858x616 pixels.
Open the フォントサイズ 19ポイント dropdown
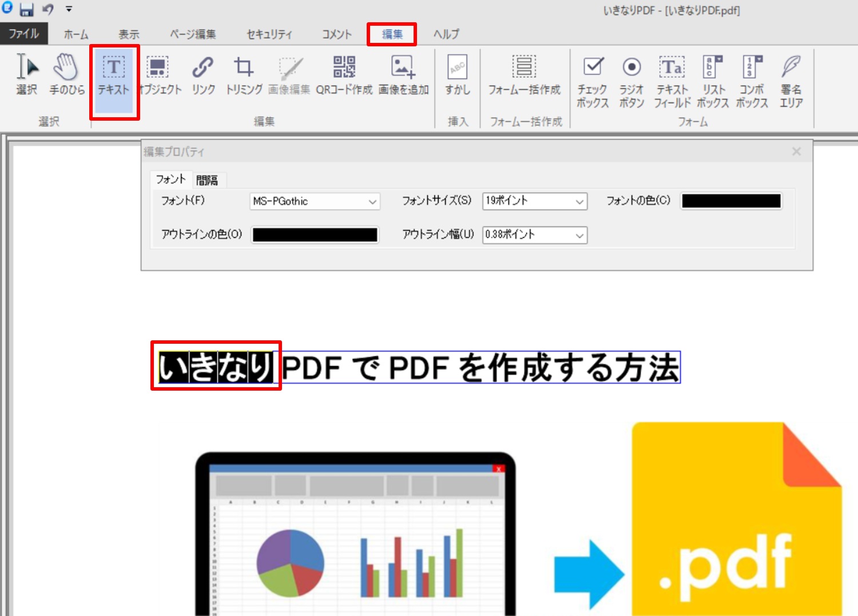pyautogui.click(x=535, y=201)
